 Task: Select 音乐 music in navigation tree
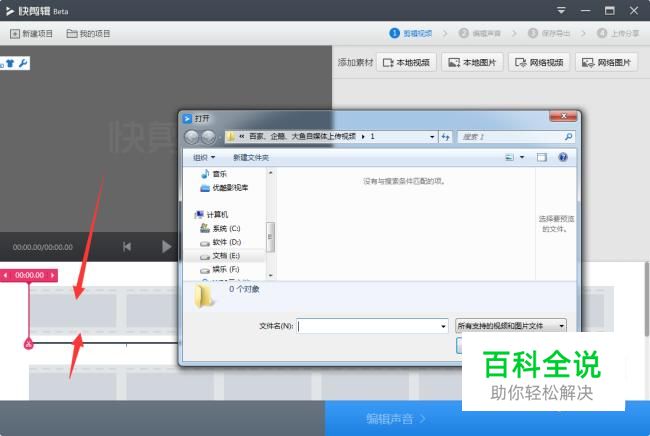click(x=214, y=174)
